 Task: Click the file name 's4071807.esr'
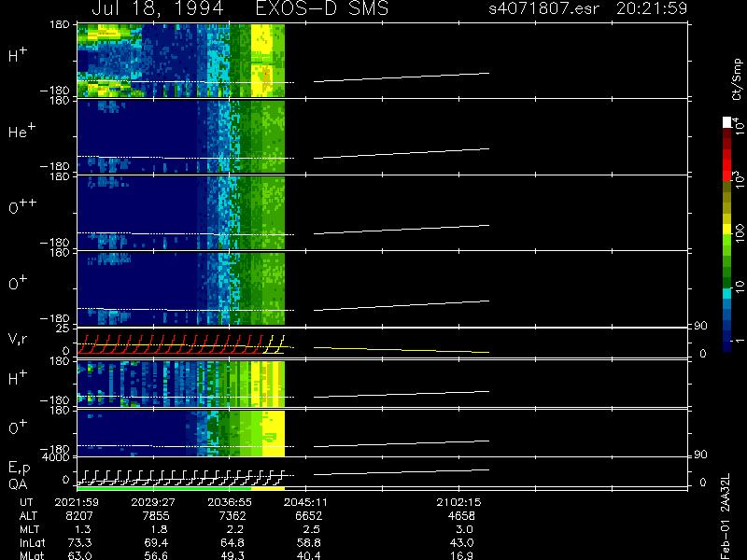(543, 8)
